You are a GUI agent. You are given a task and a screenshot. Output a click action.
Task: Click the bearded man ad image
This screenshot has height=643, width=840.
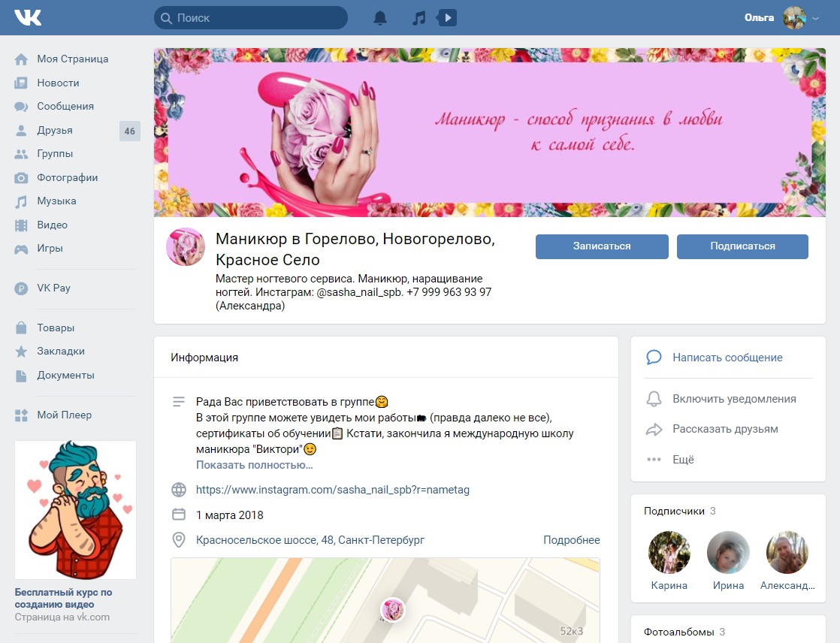click(x=75, y=510)
